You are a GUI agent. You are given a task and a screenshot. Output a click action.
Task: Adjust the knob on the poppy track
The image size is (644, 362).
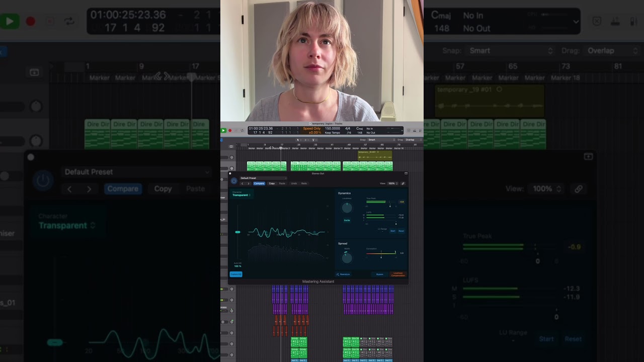[x=232, y=310]
